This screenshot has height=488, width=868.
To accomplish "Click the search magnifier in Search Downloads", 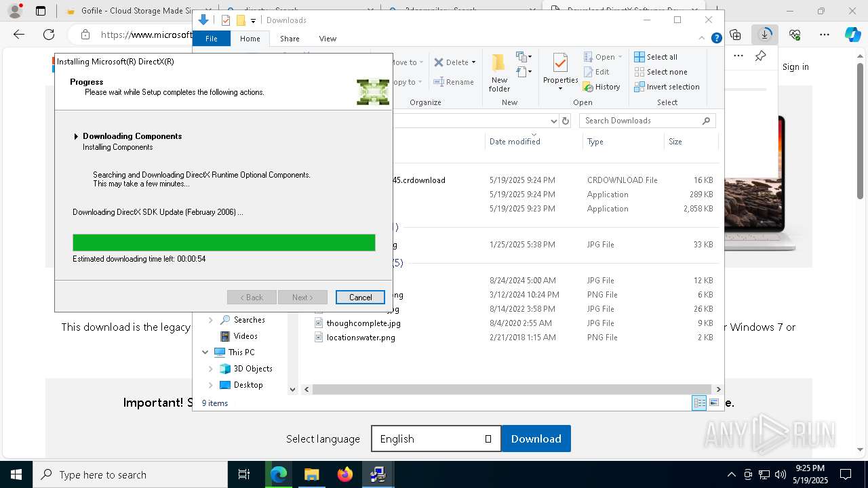I will pos(706,121).
